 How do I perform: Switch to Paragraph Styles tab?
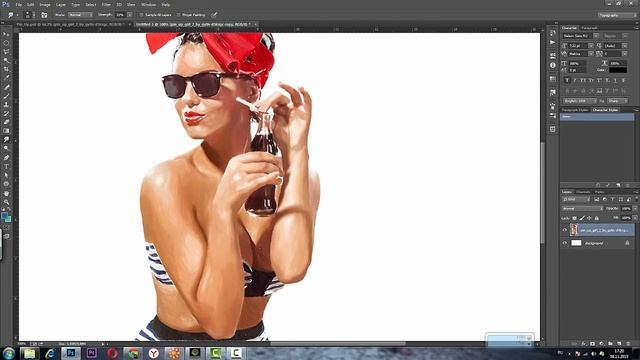pyautogui.click(x=575, y=110)
